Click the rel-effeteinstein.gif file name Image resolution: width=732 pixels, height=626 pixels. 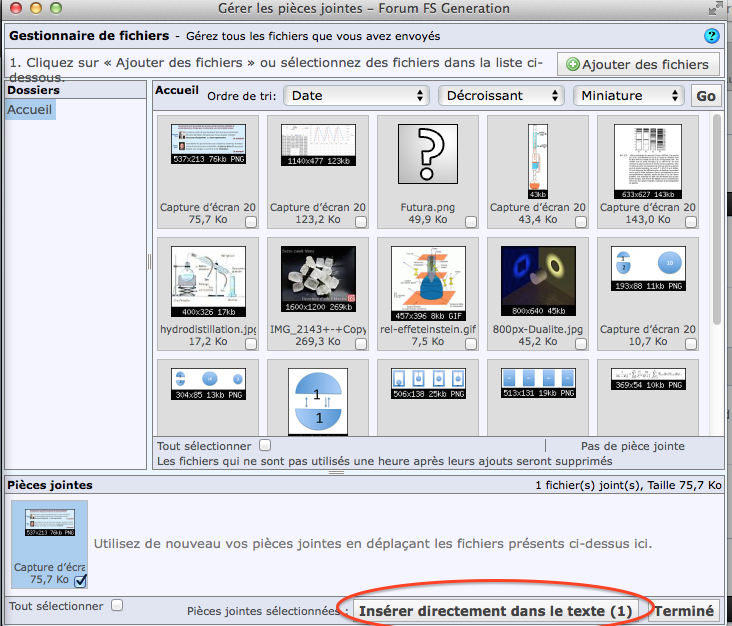tap(428, 329)
